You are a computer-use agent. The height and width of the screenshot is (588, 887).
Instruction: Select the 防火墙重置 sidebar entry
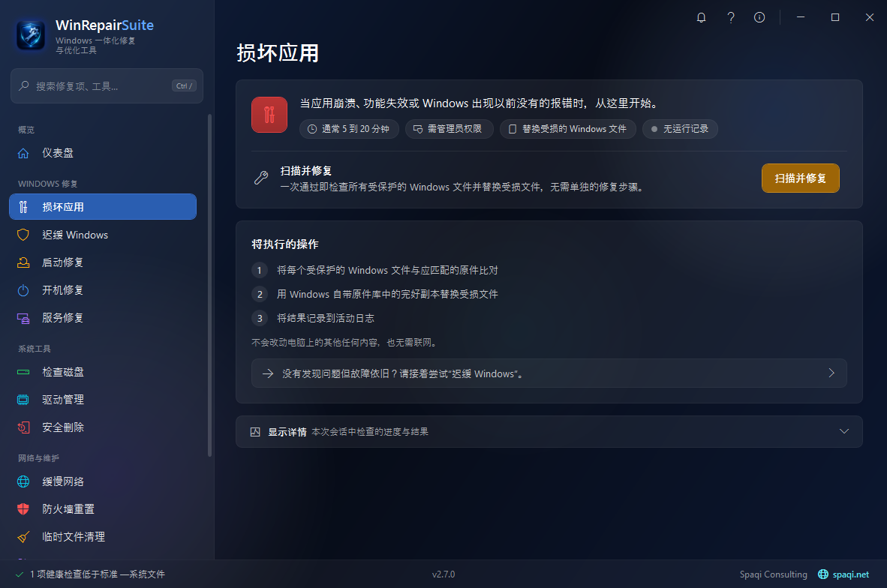[x=103, y=508]
